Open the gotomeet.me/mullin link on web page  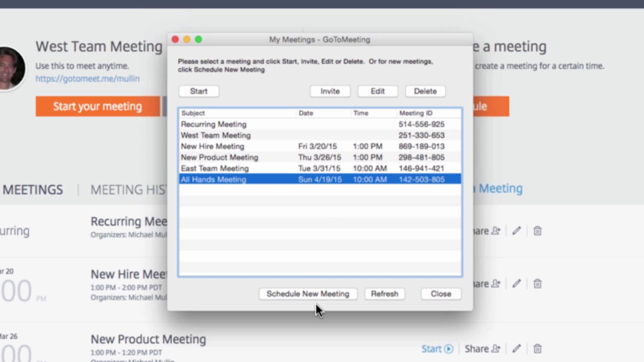[x=87, y=78]
